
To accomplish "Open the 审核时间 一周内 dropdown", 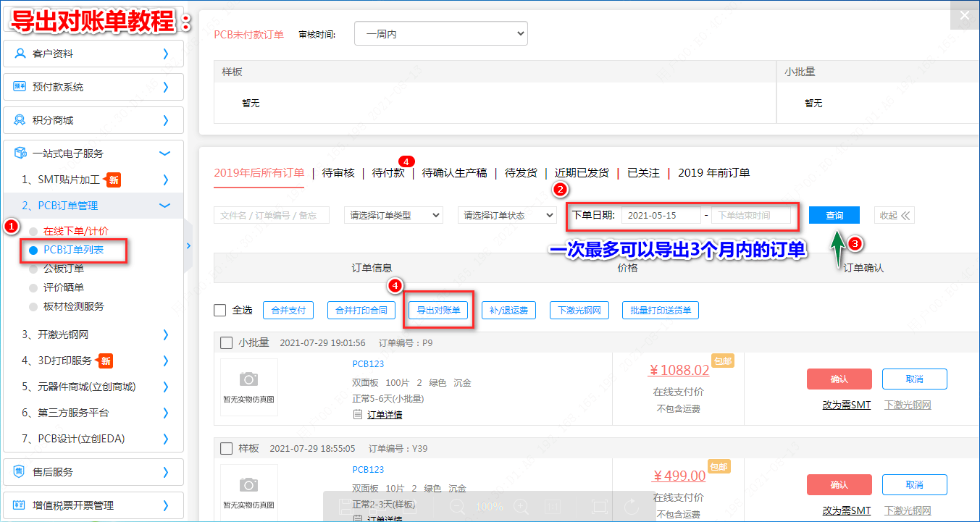I will click(440, 34).
